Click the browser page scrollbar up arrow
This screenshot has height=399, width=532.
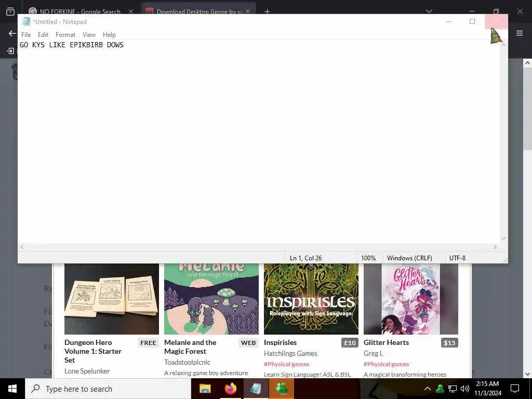[x=527, y=63]
